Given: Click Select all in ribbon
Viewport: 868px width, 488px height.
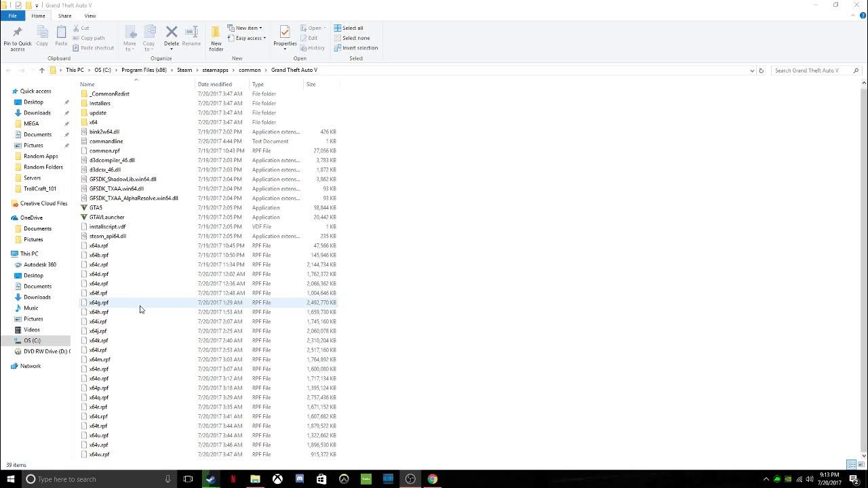Looking at the screenshot, I should tap(349, 28).
